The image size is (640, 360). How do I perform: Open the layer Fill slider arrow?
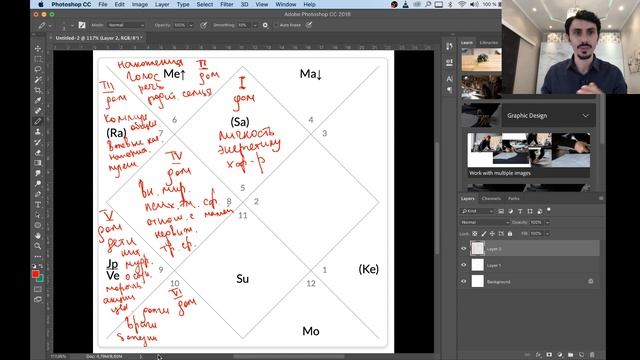click(547, 233)
